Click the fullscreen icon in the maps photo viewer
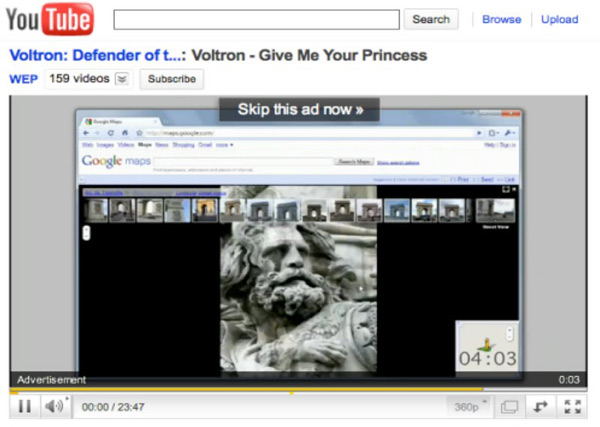The width and height of the screenshot is (600, 427). pyautogui.click(x=506, y=189)
